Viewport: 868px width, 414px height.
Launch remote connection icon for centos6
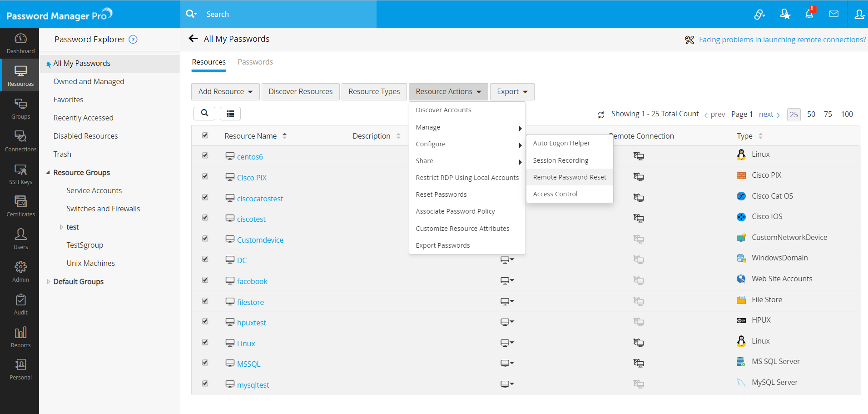pos(639,156)
